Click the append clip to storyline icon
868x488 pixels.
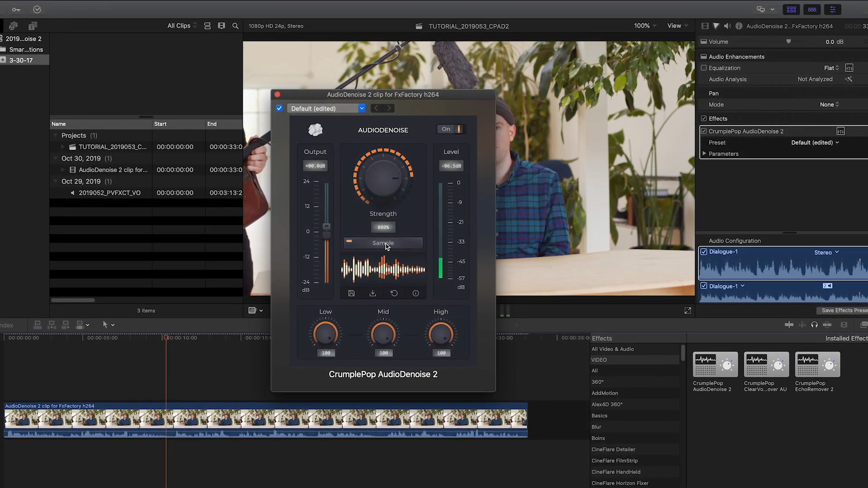pyautogui.click(x=66, y=324)
